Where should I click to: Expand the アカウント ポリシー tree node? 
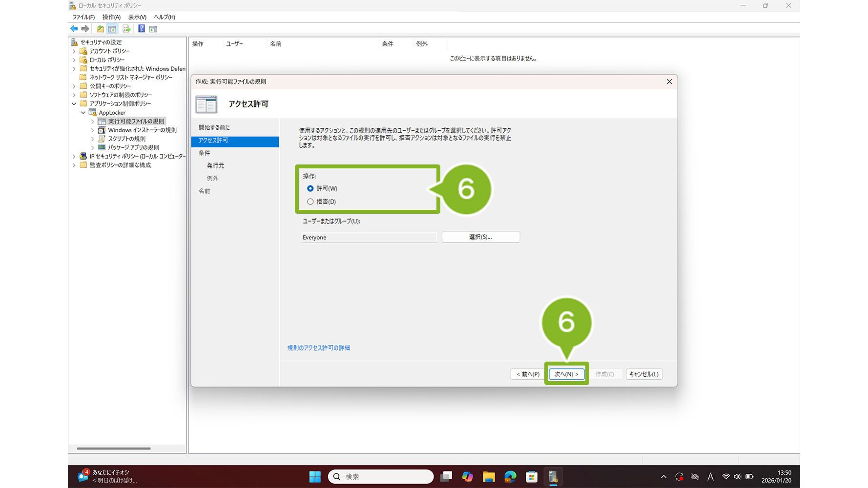[x=74, y=51]
